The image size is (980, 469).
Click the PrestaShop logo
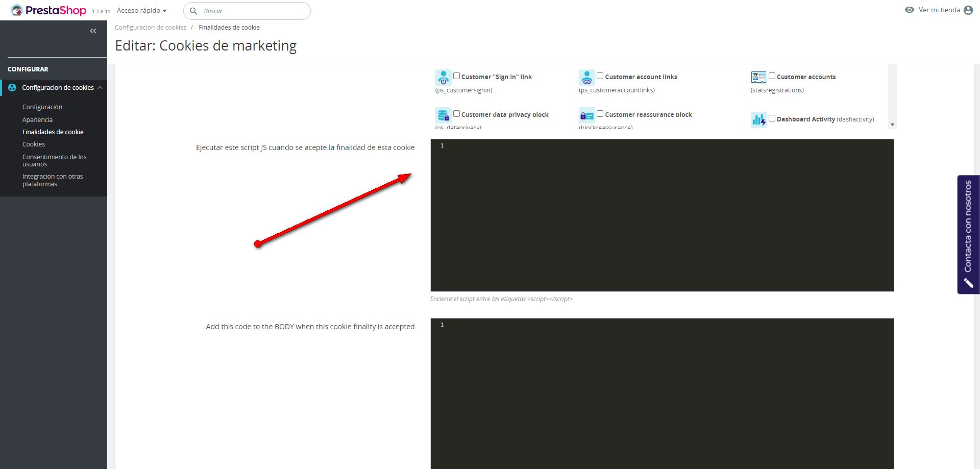(48, 10)
